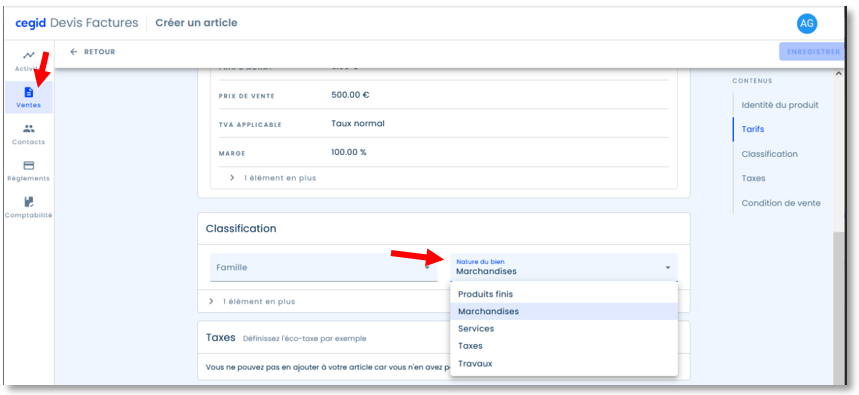
Task: Click the cegid Devis Factures logo
Action: pos(77,23)
